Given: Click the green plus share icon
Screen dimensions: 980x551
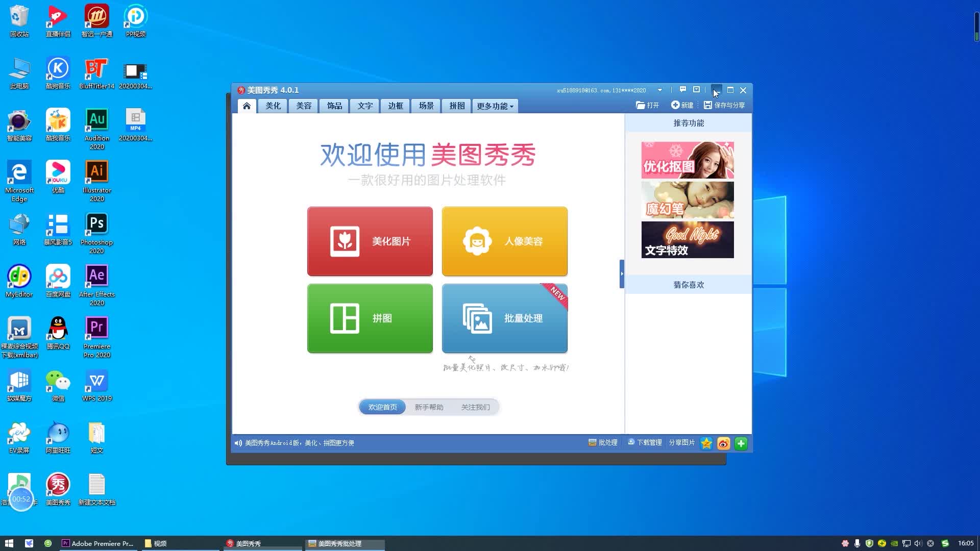Looking at the screenshot, I should [x=741, y=443].
